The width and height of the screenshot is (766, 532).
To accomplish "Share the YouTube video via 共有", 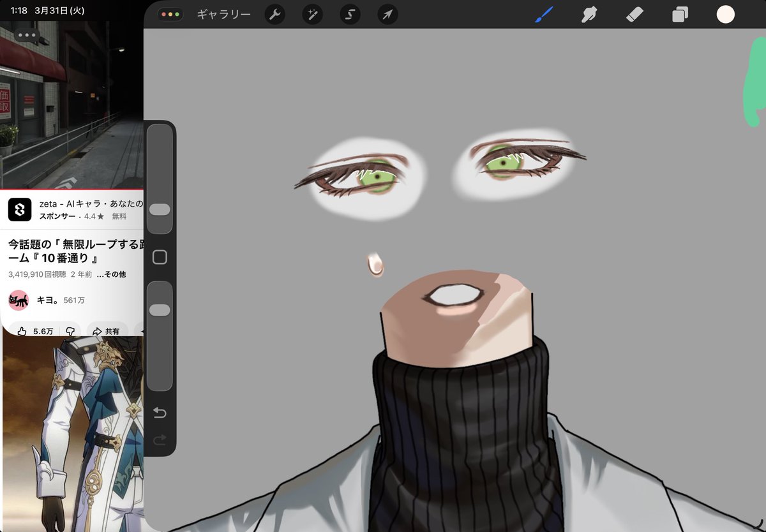I will tap(106, 331).
